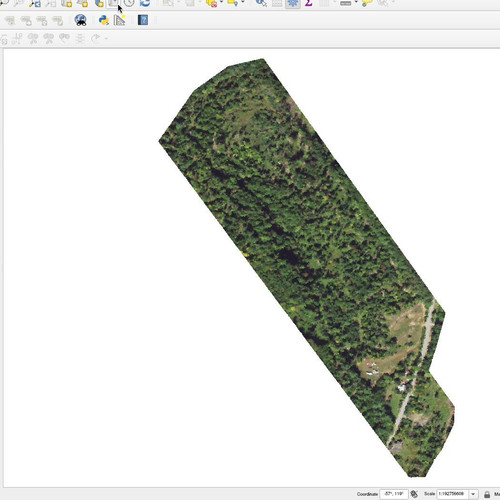Select the Measure Line ruler tool
The image size is (500, 500).
coord(346,3)
